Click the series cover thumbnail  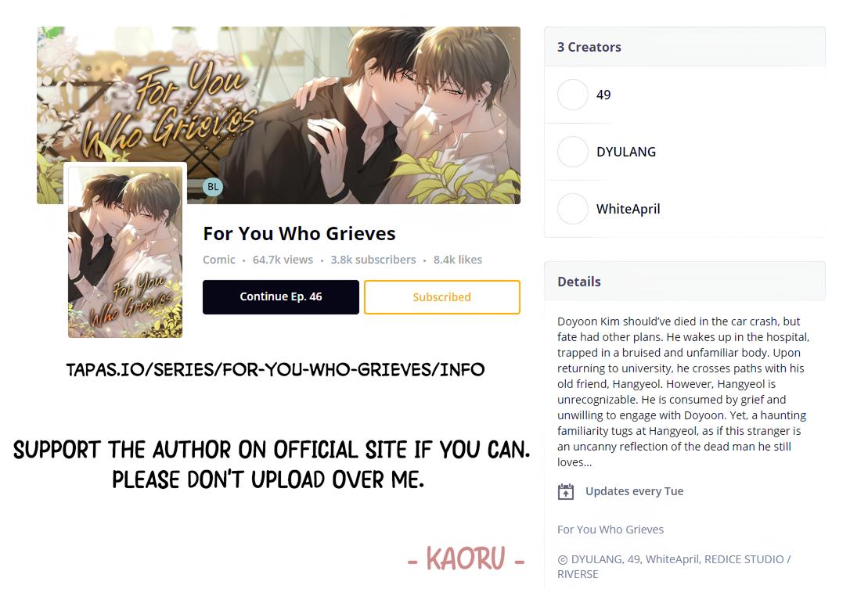(x=125, y=252)
